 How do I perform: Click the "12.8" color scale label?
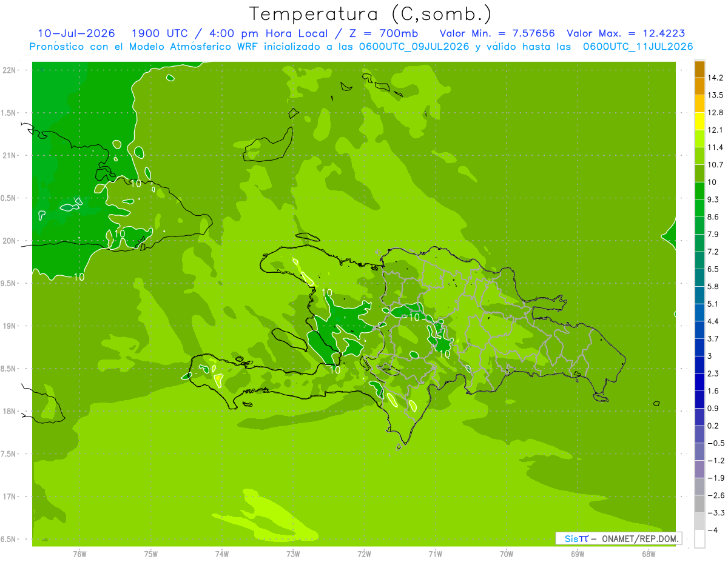(715, 113)
